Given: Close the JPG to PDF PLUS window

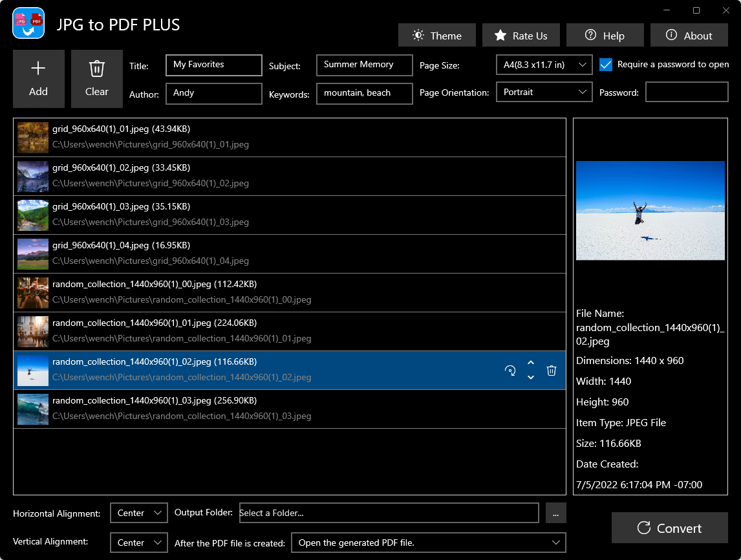Looking at the screenshot, I should (726, 10).
